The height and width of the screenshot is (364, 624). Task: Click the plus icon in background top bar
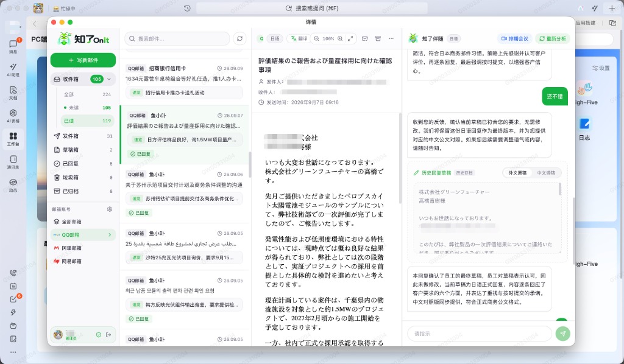612,9
